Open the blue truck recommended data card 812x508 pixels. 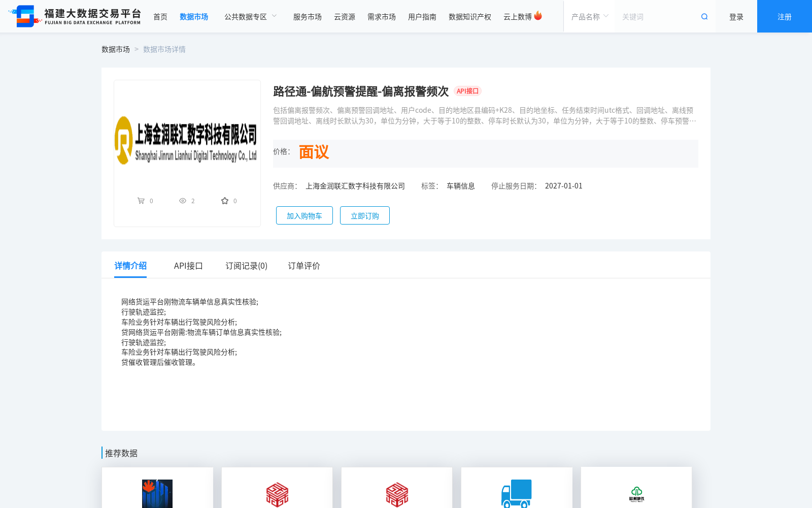point(517,488)
